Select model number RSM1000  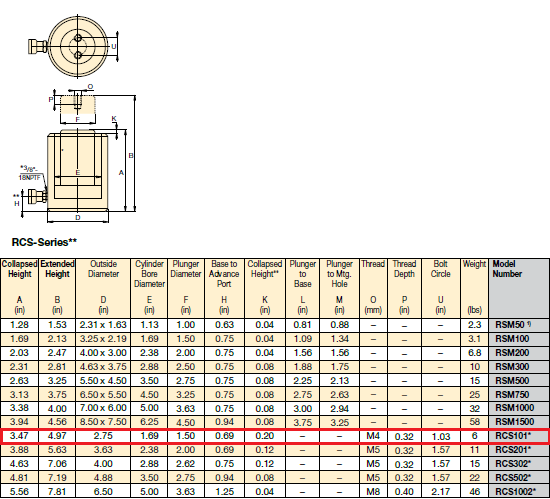514,408
